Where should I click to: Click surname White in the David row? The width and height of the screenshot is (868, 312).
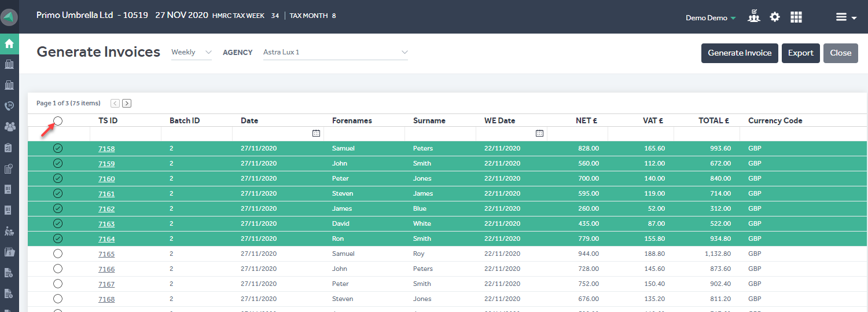[x=422, y=223]
